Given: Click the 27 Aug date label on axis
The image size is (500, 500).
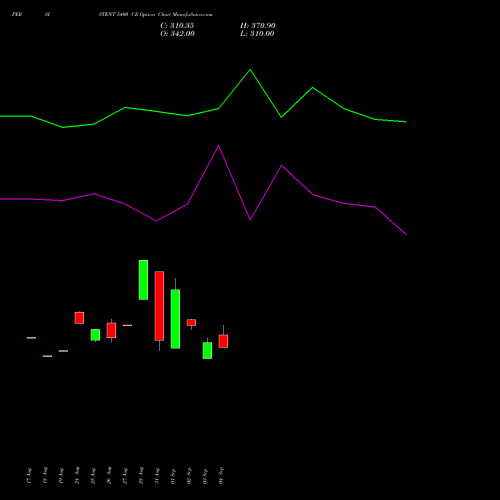Looking at the screenshot, I should pyautogui.click(x=125, y=476).
